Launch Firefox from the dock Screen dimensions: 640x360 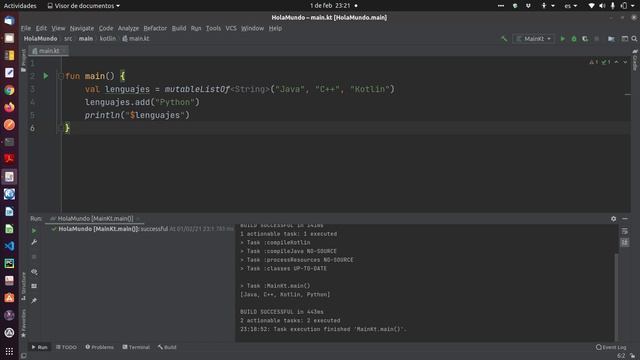9,107
